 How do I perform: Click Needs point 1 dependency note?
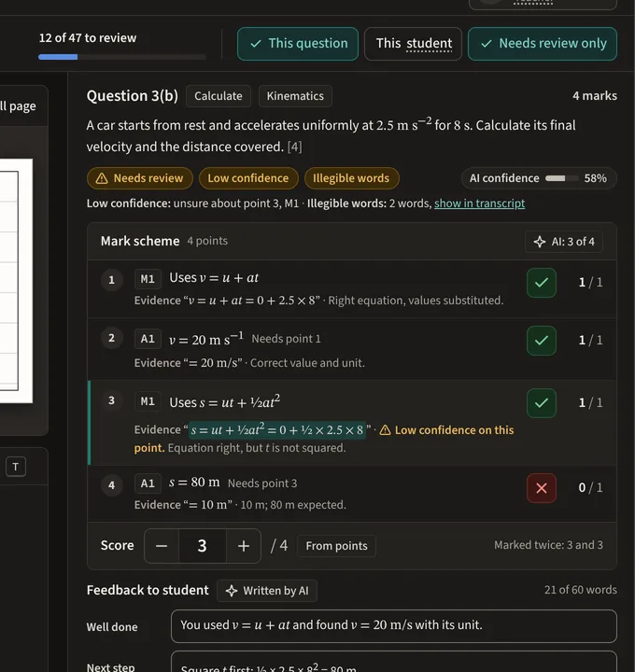[286, 339]
